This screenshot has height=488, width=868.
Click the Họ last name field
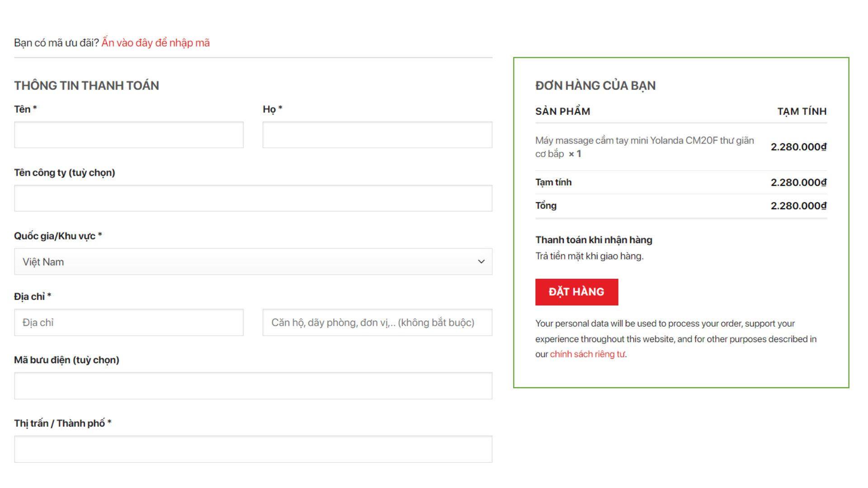point(377,135)
